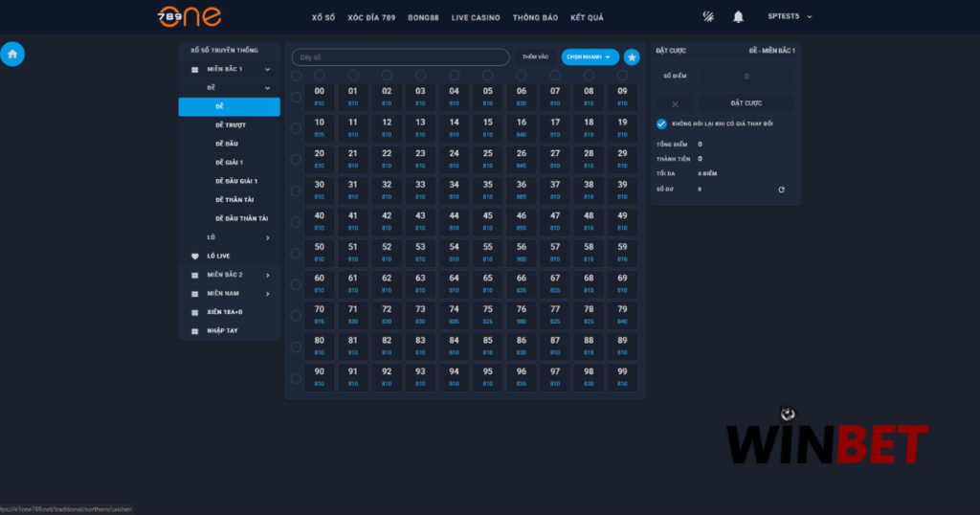Pick number 00 in the grid

pos(320,97)
